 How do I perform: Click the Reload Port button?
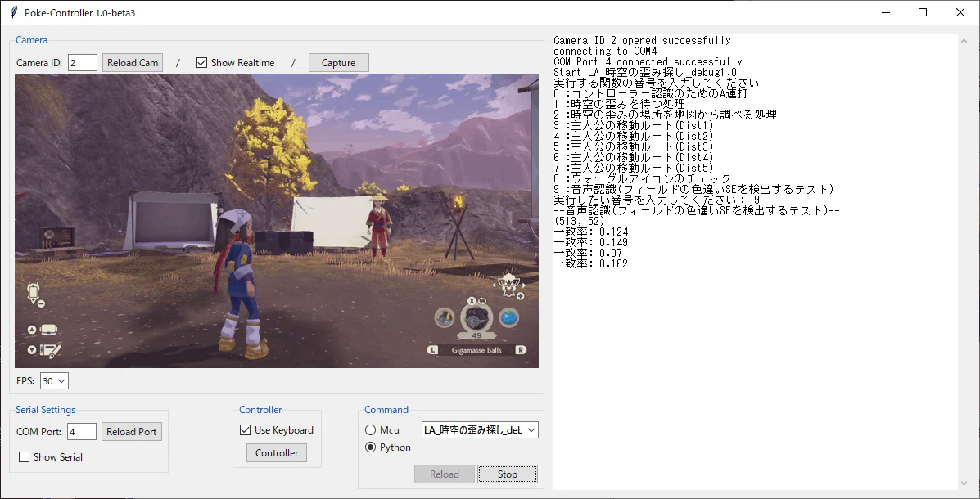pos(131,432)
